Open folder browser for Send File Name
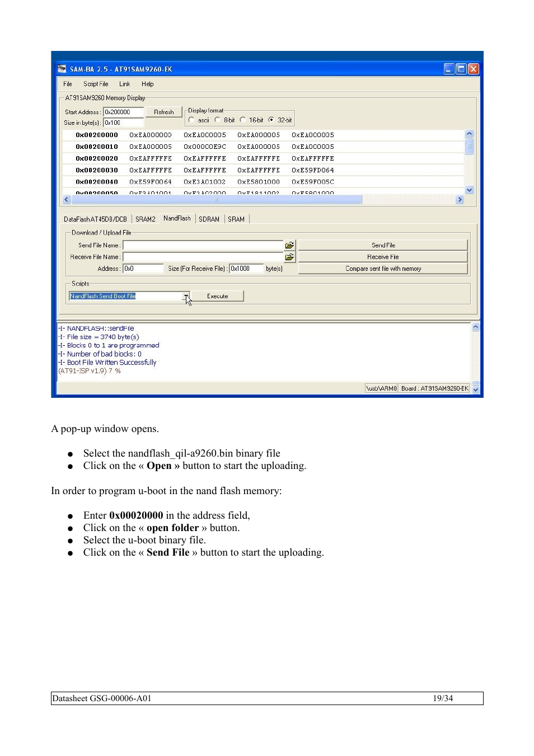Viewport: 534px width, 756px height. [289, 245]
